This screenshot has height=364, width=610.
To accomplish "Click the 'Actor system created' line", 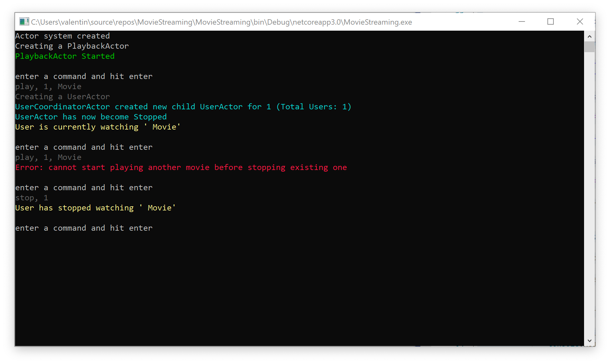I will 62,36.
